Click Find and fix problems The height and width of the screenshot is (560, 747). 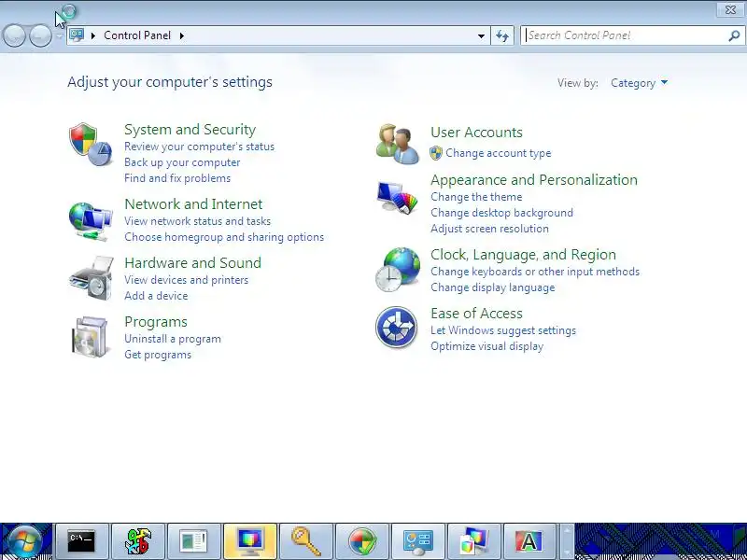177,178
